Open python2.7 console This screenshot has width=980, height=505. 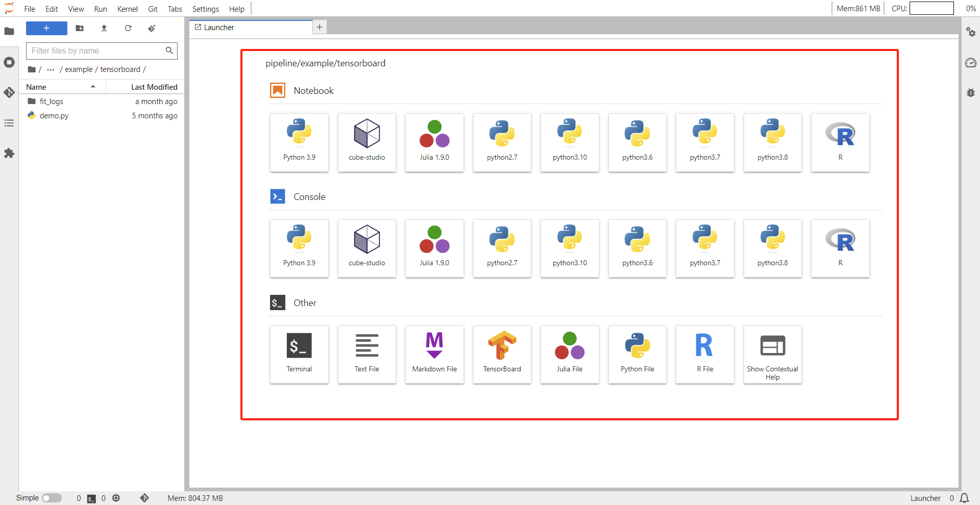pos(502,248)
